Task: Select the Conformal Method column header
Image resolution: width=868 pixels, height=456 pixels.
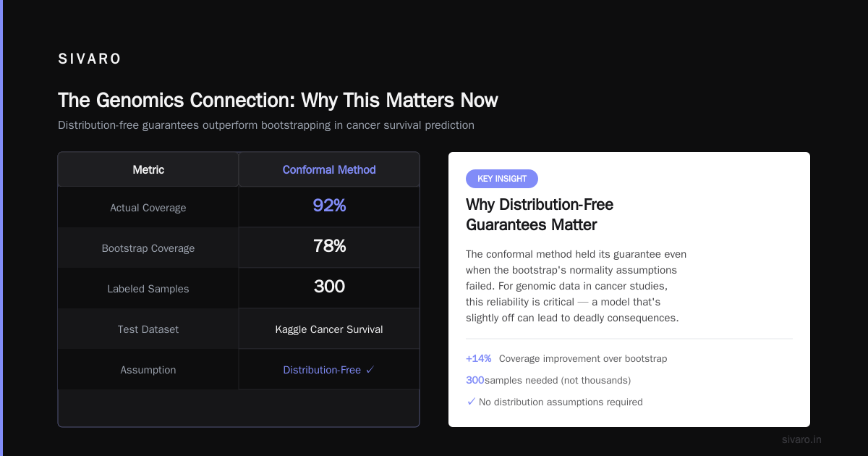Action: click(329, 169)
